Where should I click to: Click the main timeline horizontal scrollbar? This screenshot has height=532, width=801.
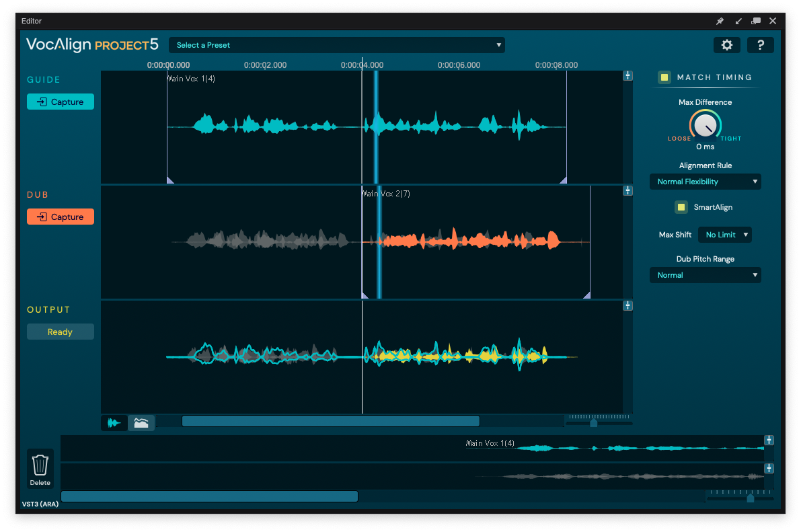tap(330, 421)
